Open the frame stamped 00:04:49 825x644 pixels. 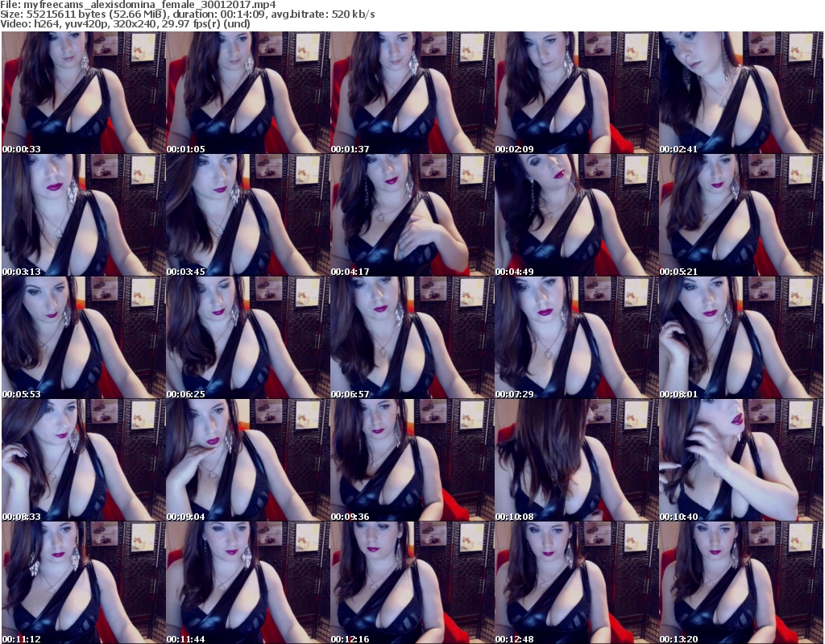point(576,215)
